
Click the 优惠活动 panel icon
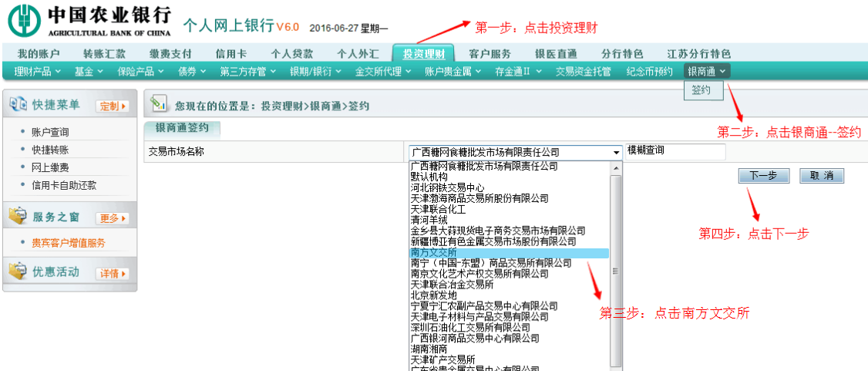coord(18,272)
